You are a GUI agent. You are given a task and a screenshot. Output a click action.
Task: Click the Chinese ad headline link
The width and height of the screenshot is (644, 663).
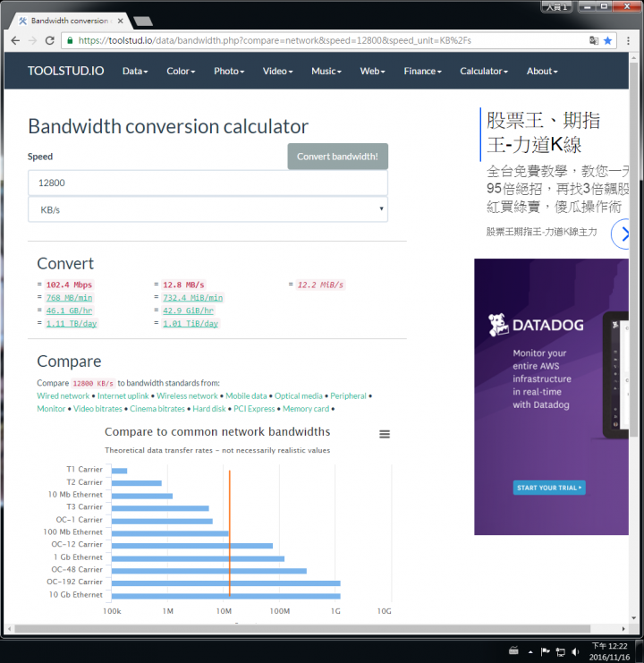[544, 132]
